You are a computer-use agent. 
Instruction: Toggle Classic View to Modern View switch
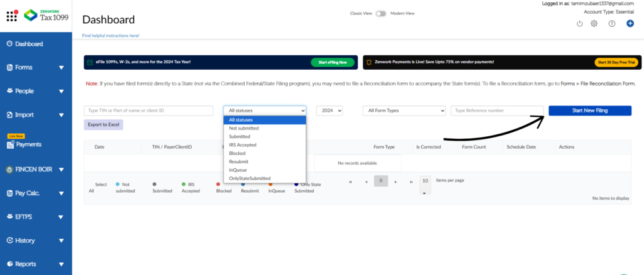pos(380,13)
